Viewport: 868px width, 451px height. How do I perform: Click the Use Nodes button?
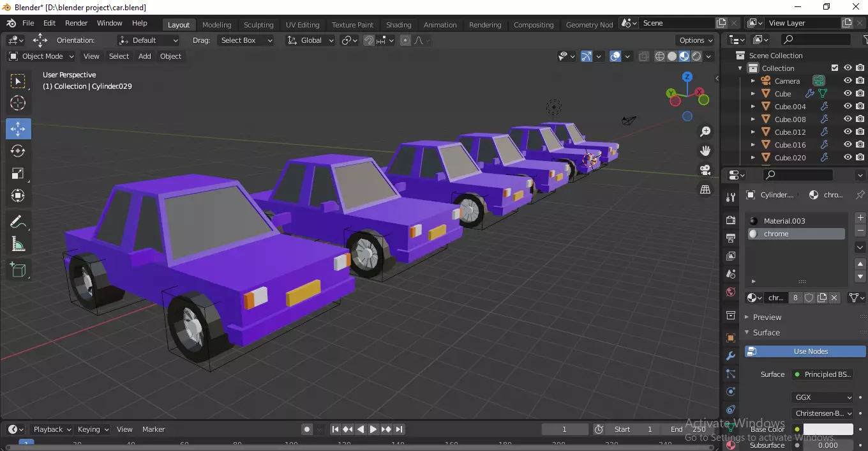pos(805,351)
